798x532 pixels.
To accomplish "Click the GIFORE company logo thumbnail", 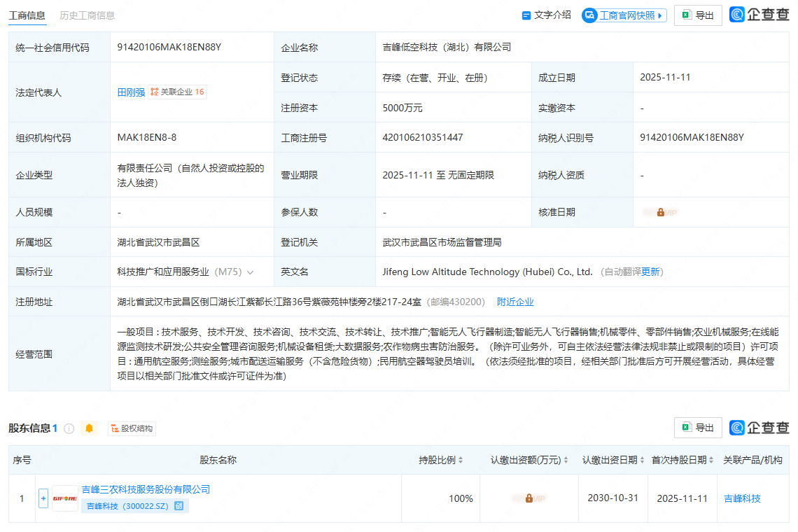I will coord(64,498).
